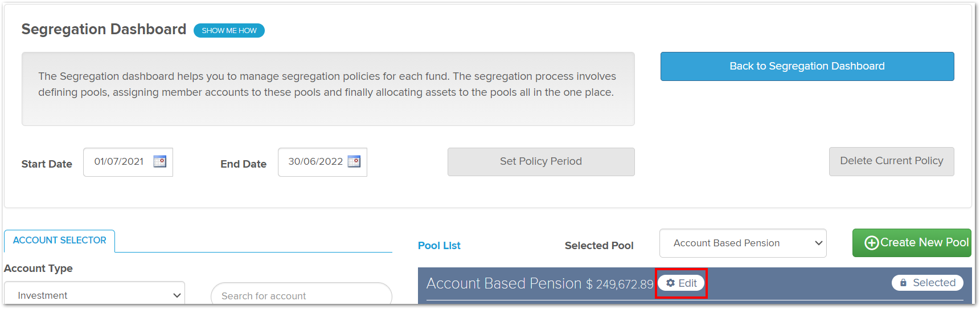Image resolution: width=980 pixels, height=309 pixels.
Task: Click the Set Policy Period button
Action: coord(541,161)
